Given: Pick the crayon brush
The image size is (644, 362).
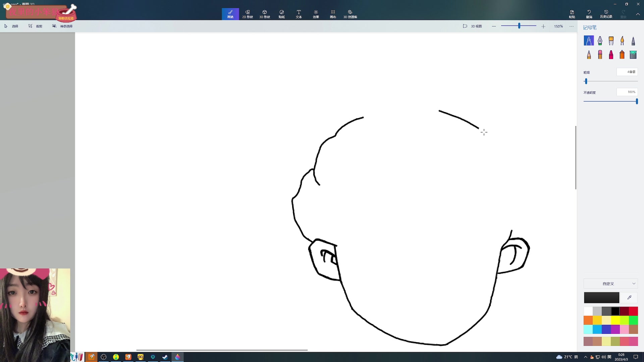Looking at the screenshot, I should pyautogui.click(x=611, y=55).
